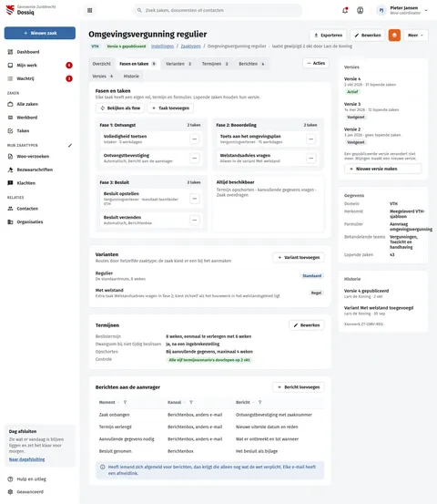Open Geavanceerd settings
This screenshot has height=504, width=437.
click(40, 492)
